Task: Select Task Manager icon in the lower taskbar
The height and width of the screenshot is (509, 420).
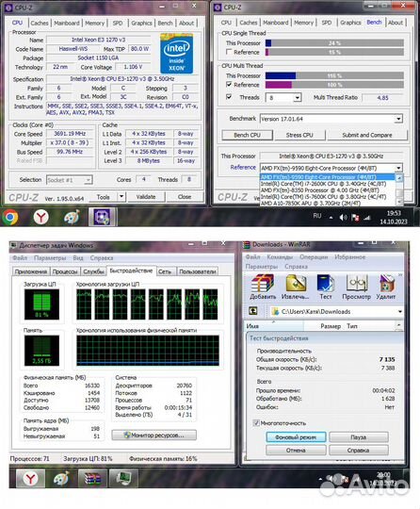Action: point(123,478)
